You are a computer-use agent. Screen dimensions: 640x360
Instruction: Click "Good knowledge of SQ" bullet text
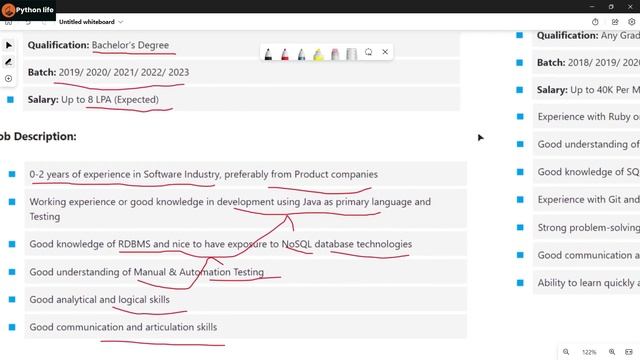click(589, 172)
